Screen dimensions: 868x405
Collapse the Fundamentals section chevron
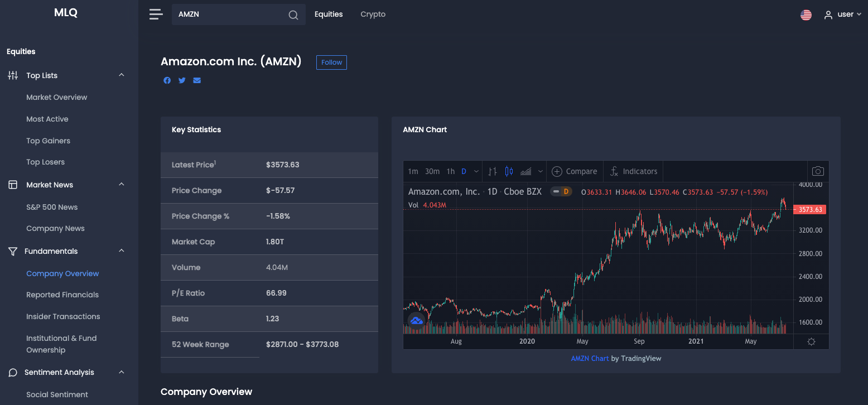[122, 251]
